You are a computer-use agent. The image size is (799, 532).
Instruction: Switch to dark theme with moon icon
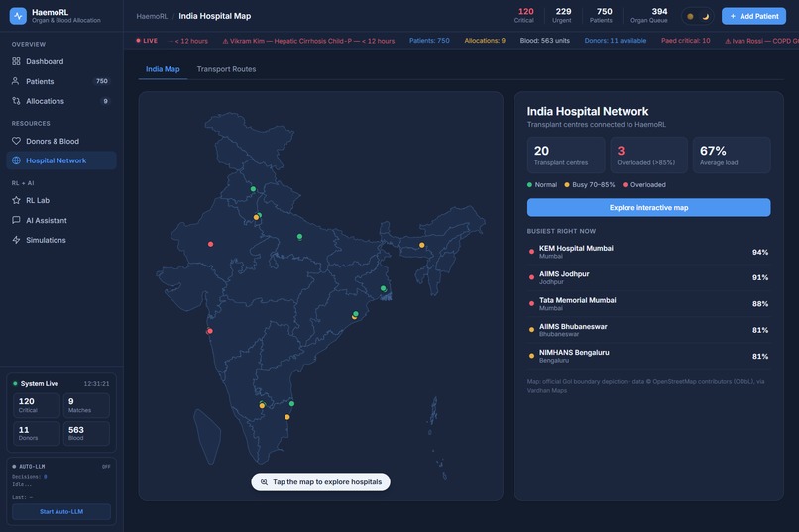point(705,16)
